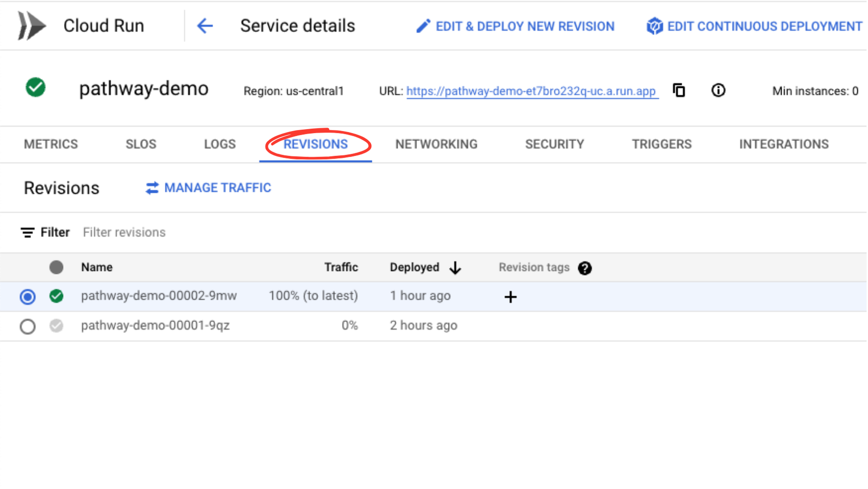Open the Logs tab
868x489 pixels.
click(x=220, y=144)
